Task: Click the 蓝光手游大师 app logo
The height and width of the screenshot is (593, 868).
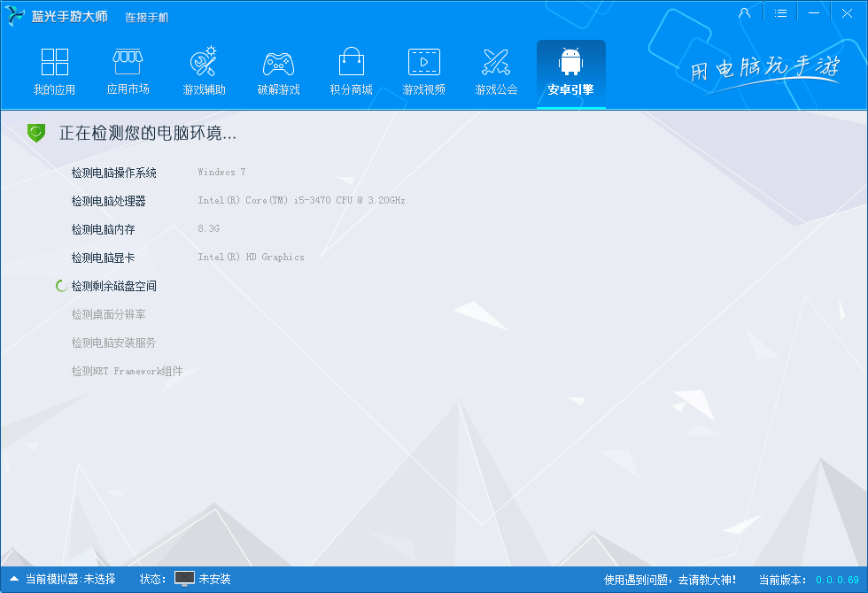Action: coord(15,16)
